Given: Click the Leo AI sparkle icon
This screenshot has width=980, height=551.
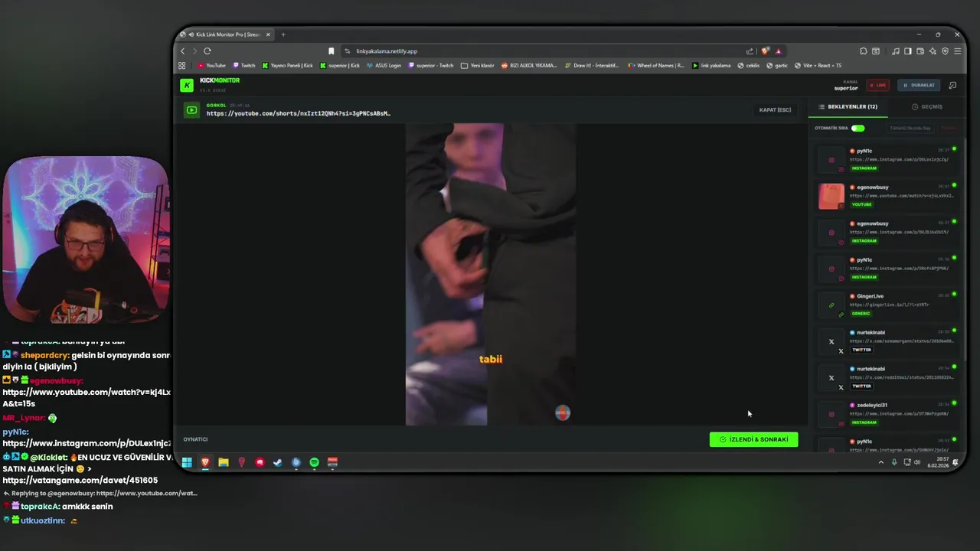Looking at the screenshot, I should (933, 51).
